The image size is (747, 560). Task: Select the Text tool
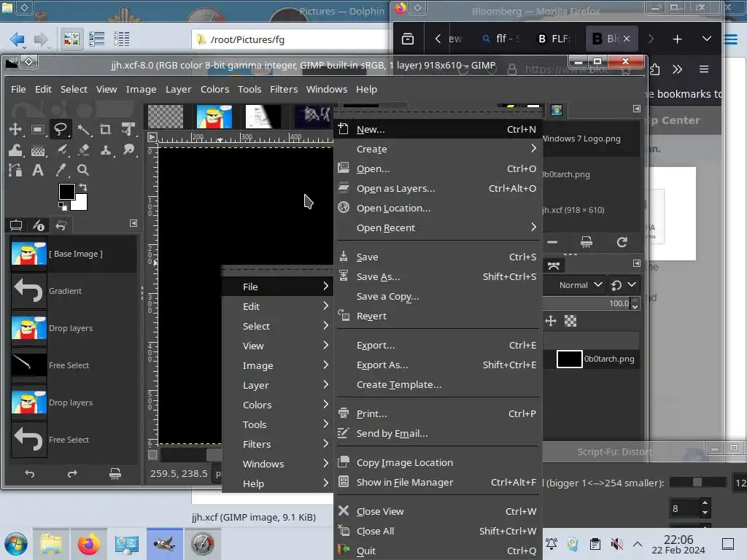(38, 171)
